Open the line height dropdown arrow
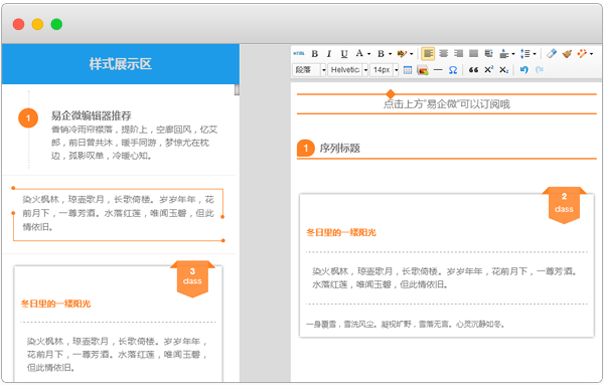Image resolution: width=604 pixels, height=385 pixels. (534, 54)
